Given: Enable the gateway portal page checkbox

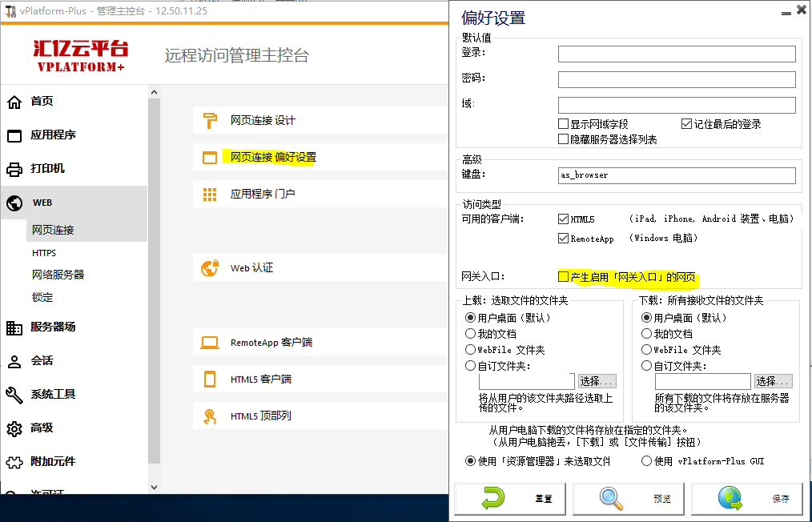Looking at the screenshot, I should [x=564, y=276].
